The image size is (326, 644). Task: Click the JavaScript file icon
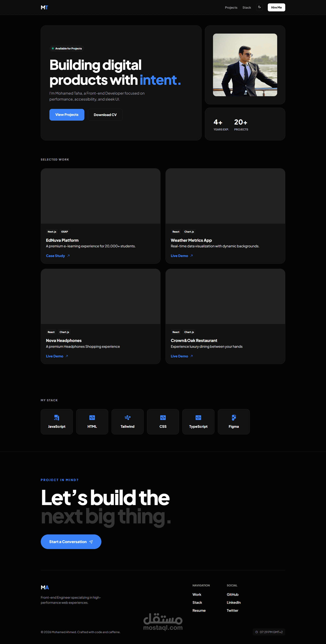[57, 418]
